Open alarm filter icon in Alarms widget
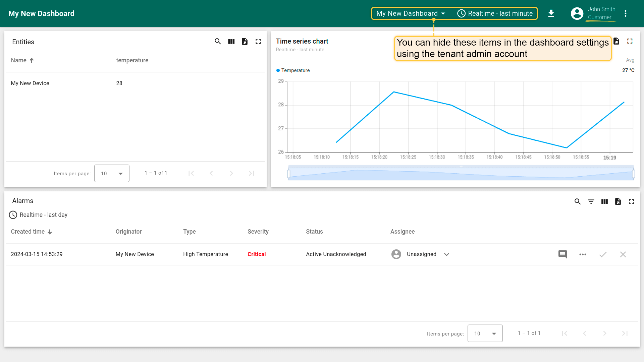 pos(591,201)
